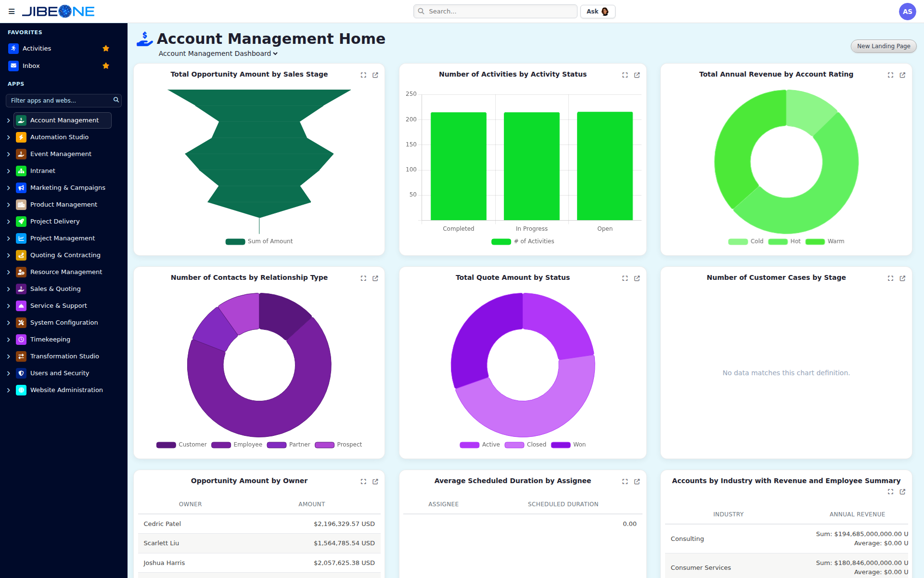
Task: Click the Ask assistant button
Action: [x=598, y=12]
